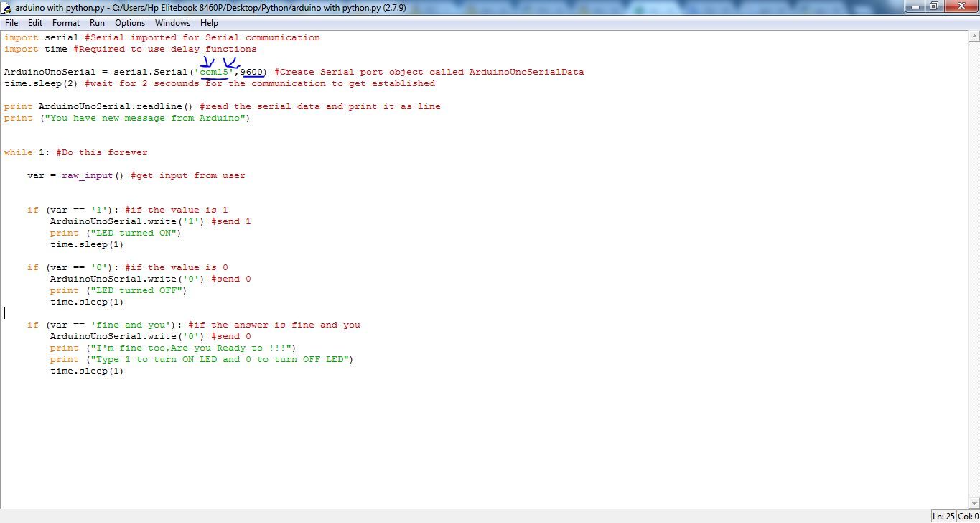Open the Edit menu
The image size is (980, 523).
point(34,22)
